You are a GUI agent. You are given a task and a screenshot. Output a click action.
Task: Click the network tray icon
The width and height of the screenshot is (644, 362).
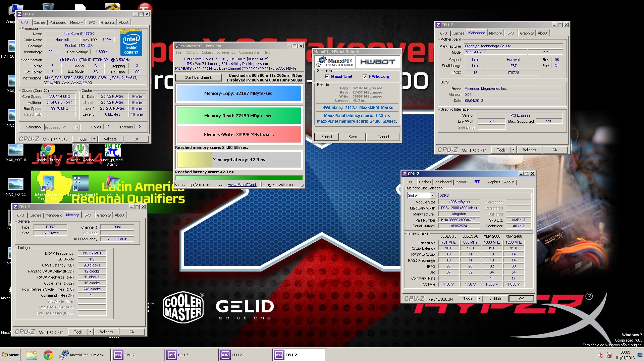click(x=609, y=355)
